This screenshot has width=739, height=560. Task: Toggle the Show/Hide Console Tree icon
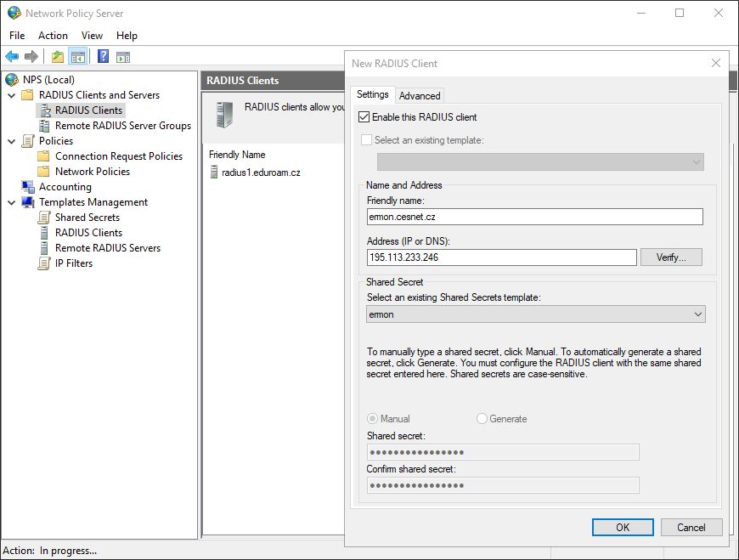(78, 57)
